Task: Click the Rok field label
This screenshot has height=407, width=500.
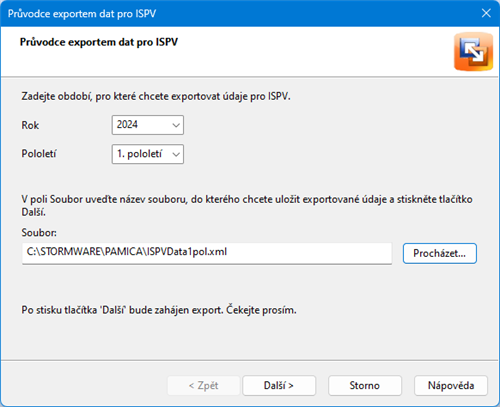Action: click(30, 125)
